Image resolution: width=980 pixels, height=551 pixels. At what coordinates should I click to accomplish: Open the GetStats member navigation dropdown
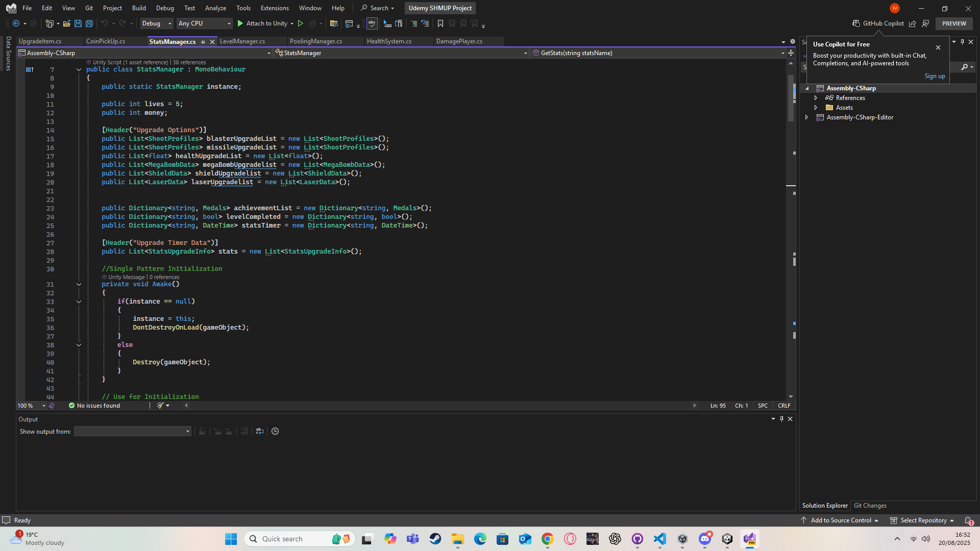click(658, 53)
